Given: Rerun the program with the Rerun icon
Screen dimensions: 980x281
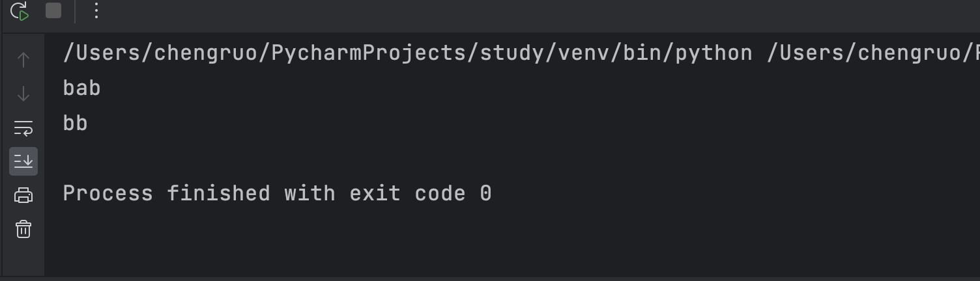Looking at the screenshot, I should tap(20, 11).
